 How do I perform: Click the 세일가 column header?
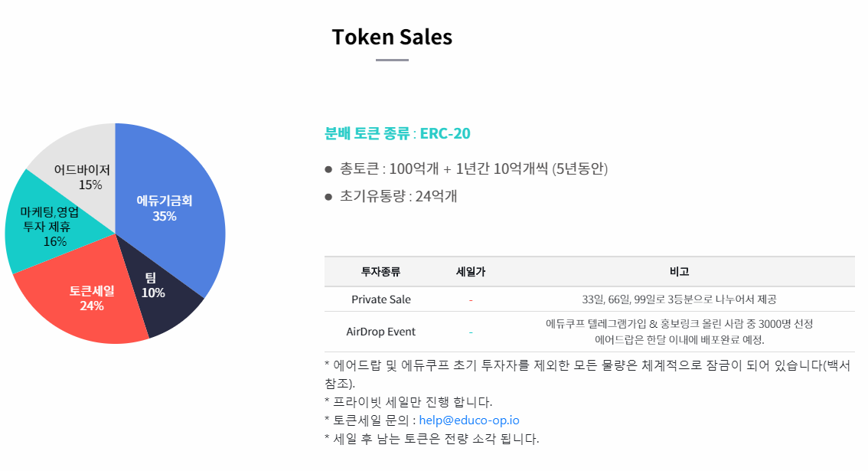click(x=471, y=272)
